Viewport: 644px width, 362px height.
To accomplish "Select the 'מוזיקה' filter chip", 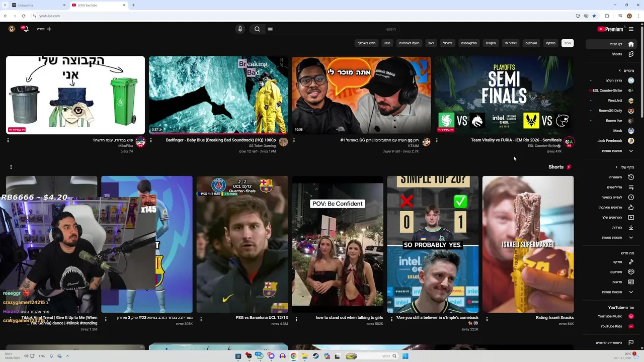I will click(551, 43).
